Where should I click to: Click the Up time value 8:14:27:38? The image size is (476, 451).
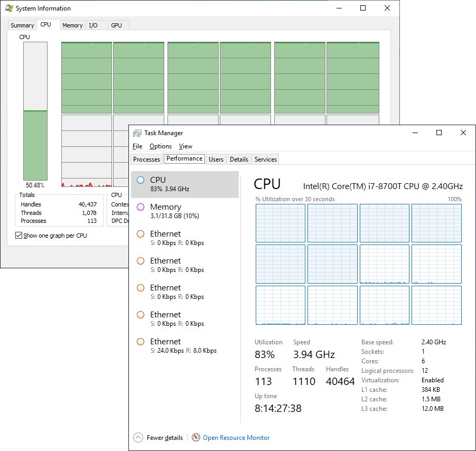pos(278,408)
